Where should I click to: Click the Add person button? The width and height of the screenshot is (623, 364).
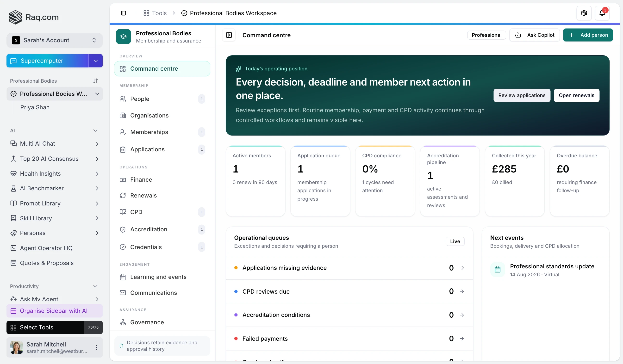[x=588, y=35]
